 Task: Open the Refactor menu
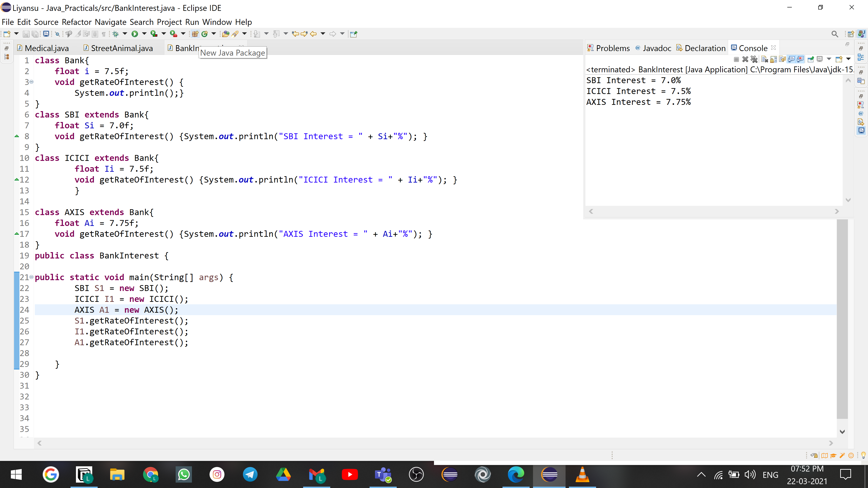click(x=76, y=22)
